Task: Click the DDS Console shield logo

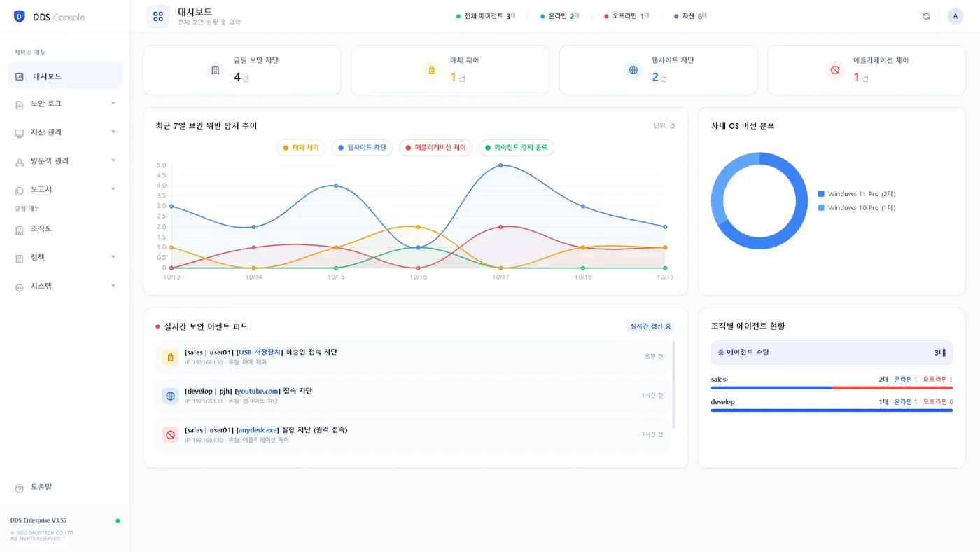Action: [19, 17]
